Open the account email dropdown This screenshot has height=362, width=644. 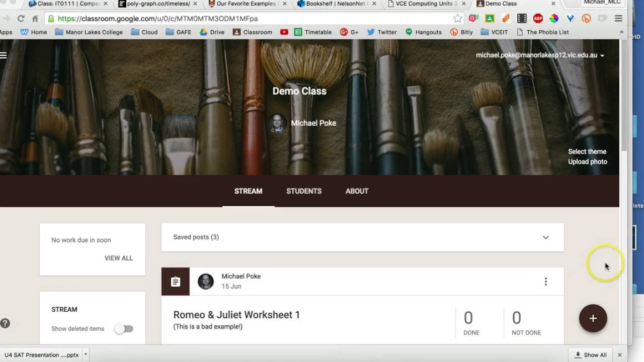click(x=540, y=55)
